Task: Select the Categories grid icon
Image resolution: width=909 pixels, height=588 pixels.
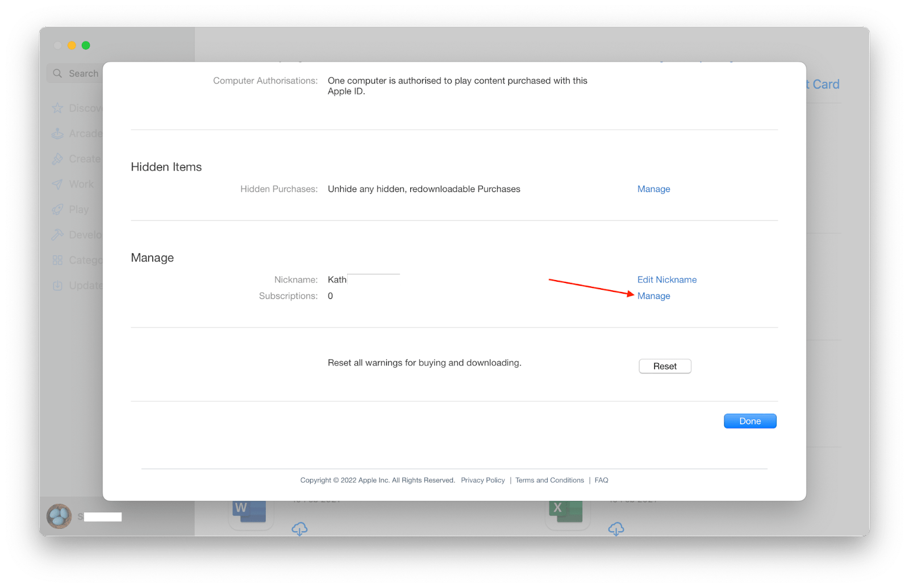Action: point(58,260)
